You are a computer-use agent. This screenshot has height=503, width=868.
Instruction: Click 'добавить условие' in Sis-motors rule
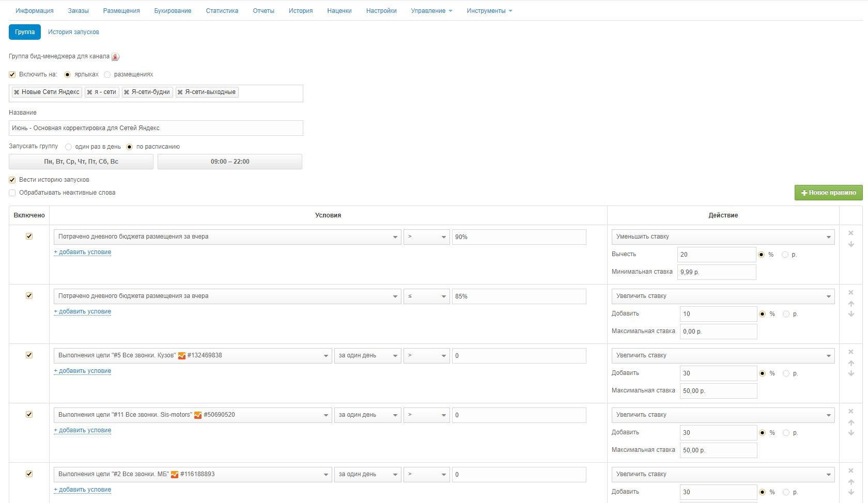pos(83,430)
